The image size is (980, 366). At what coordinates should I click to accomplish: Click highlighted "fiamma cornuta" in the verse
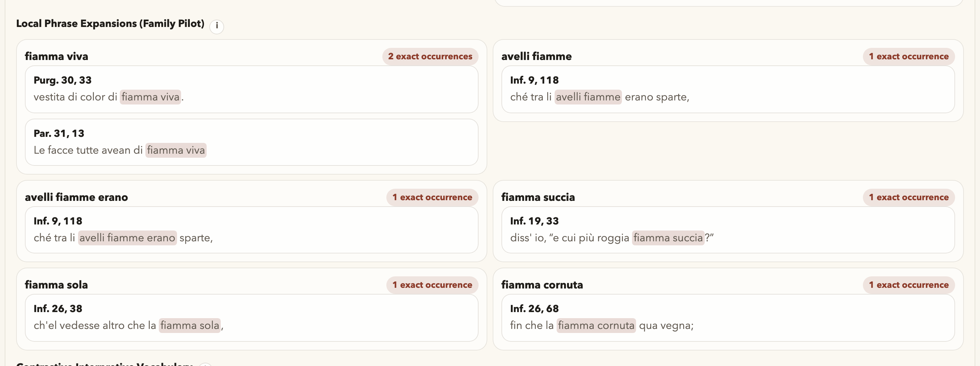pyautogui.click(x=596, y=326)
